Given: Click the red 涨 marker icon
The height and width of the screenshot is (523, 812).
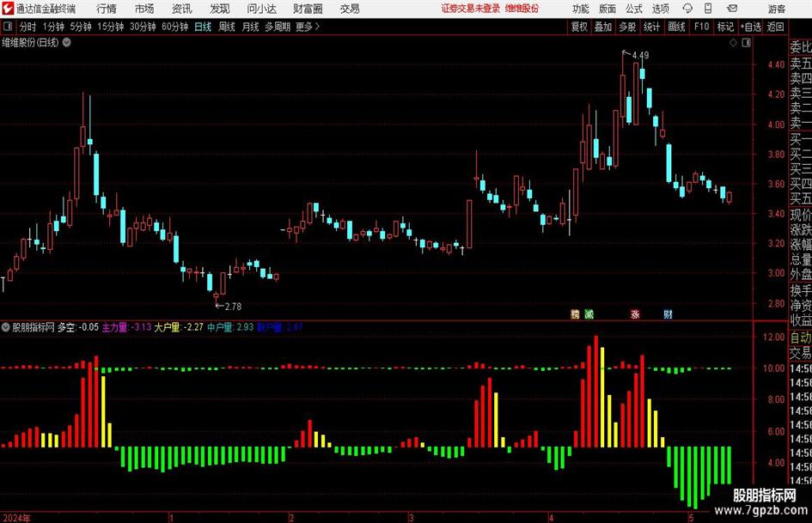Looking at the screenshot, I should click(635, 314).
